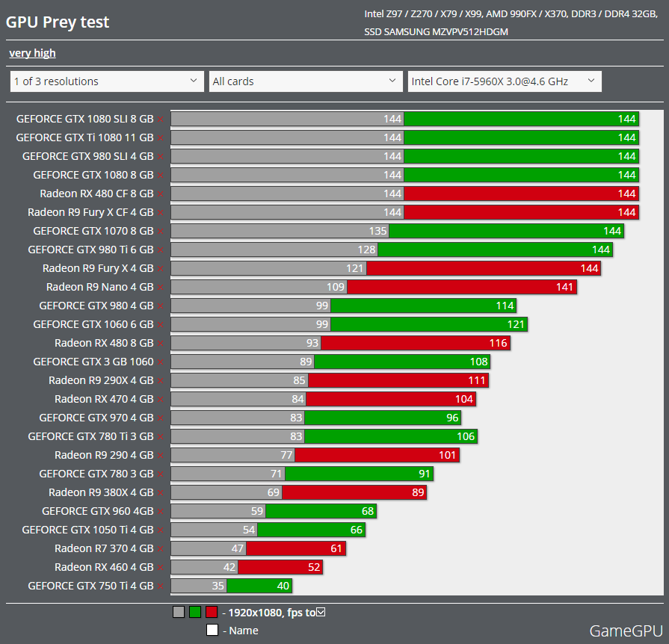Remove GEFORCE GTX 980 4 GB using the red X
Image resolution: width=669 pixels, height=644 pixels.
161,306
